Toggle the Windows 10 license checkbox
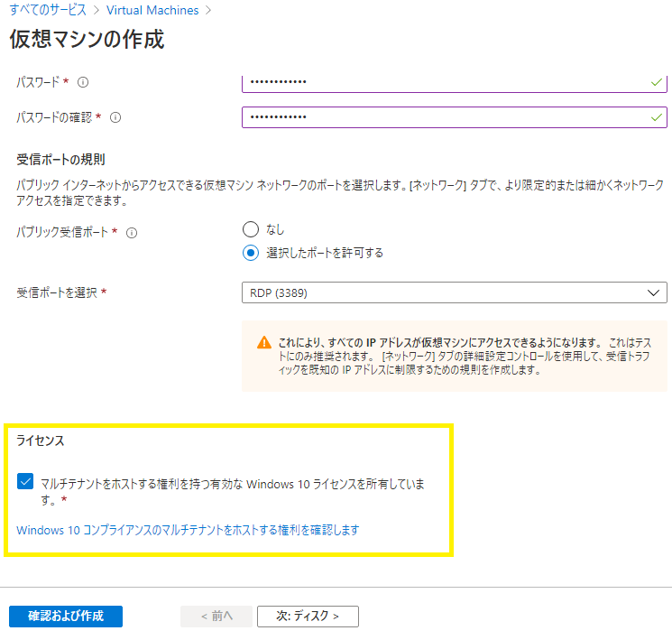 pos(25,481)
